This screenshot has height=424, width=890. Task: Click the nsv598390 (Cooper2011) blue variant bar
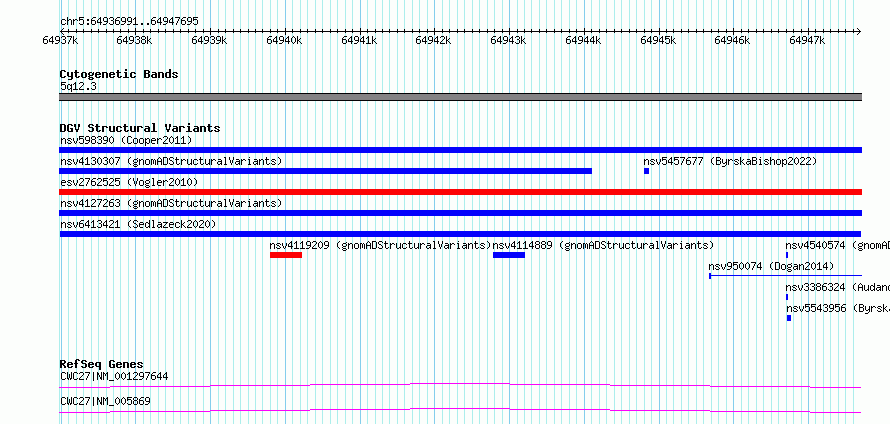click(x=460, y=150)
